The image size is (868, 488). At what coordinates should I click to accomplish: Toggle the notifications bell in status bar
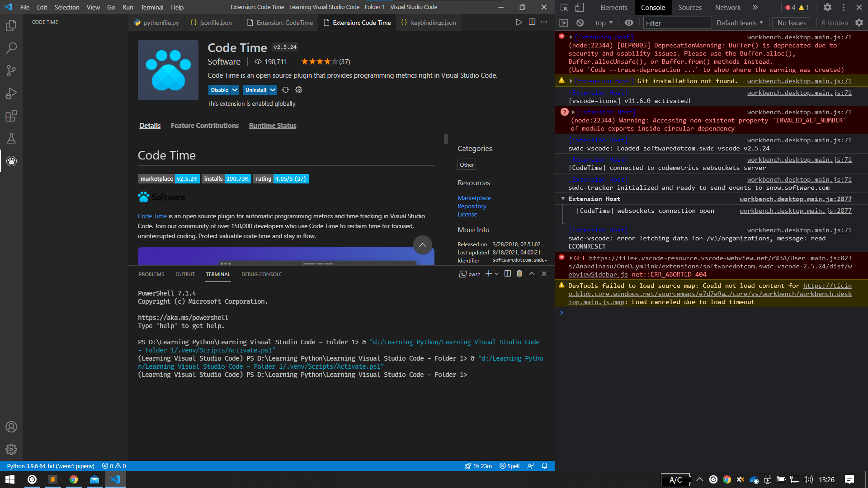544,466
